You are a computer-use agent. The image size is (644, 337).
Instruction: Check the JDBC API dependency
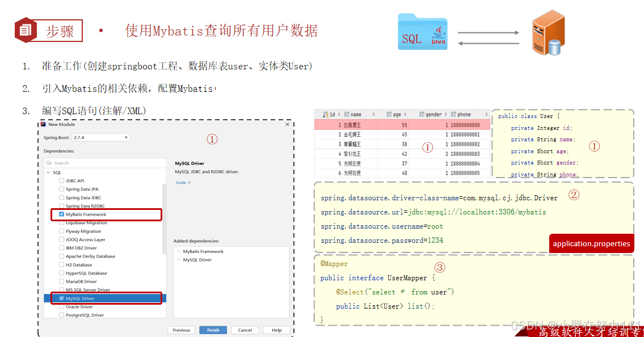click(x=61, y=180)
